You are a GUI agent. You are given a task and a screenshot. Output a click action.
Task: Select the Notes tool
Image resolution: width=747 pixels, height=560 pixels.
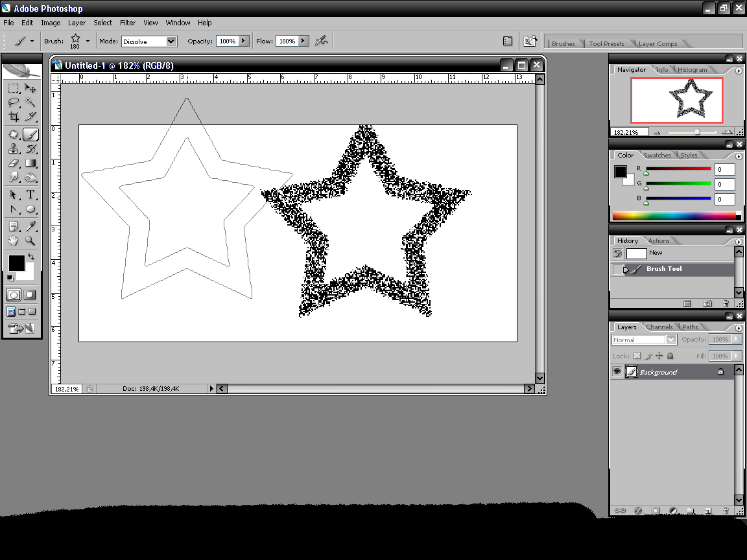coord(14,226)
